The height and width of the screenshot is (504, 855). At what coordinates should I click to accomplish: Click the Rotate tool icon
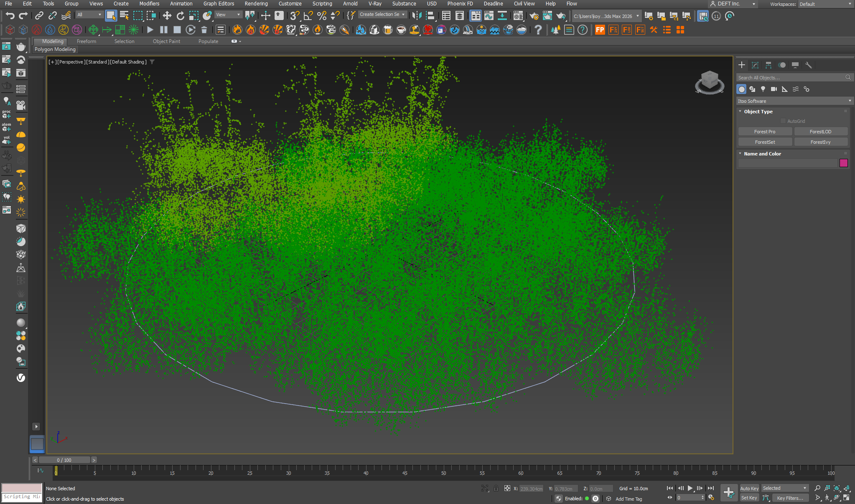(x=180, y=16)
